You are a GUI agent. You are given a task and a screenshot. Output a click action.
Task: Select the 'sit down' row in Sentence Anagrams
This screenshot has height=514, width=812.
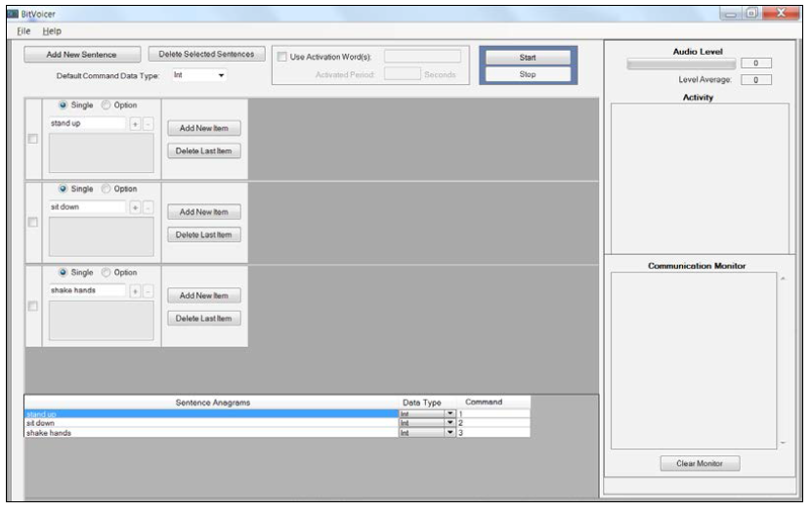click(x=211, y=423)
